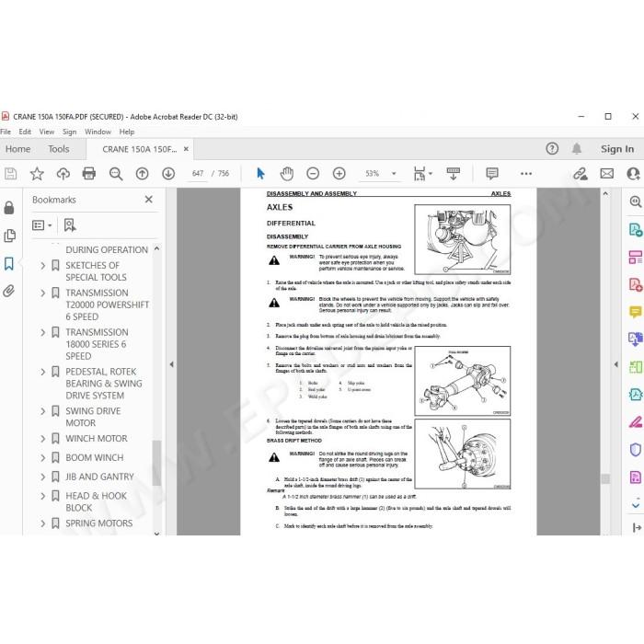Select the hand pan tool
The height and width of the screenshot is (644, 644).
287,173
